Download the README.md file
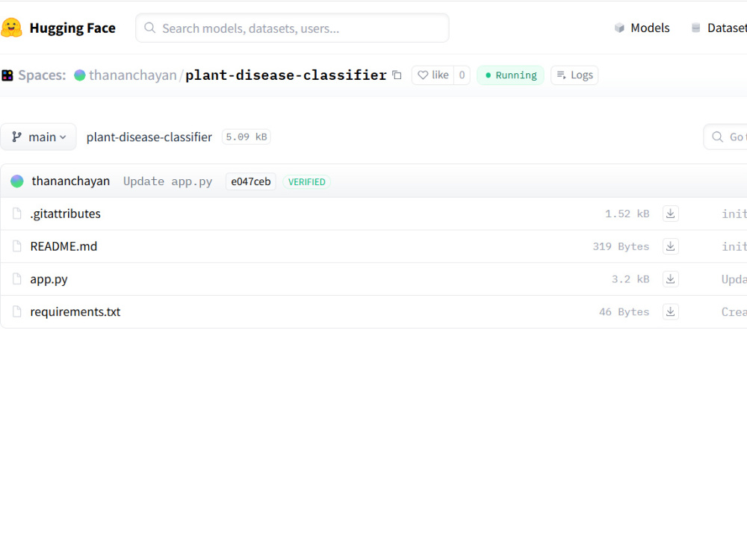Viewport: 747px width, 560px height. 670,246
